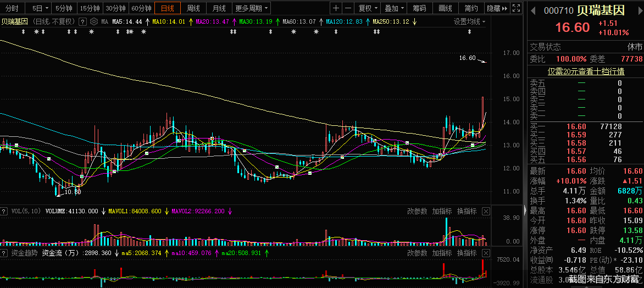Close the 资金趋势 indicator panel
The image size is (644, 288).
coord(486,253)
